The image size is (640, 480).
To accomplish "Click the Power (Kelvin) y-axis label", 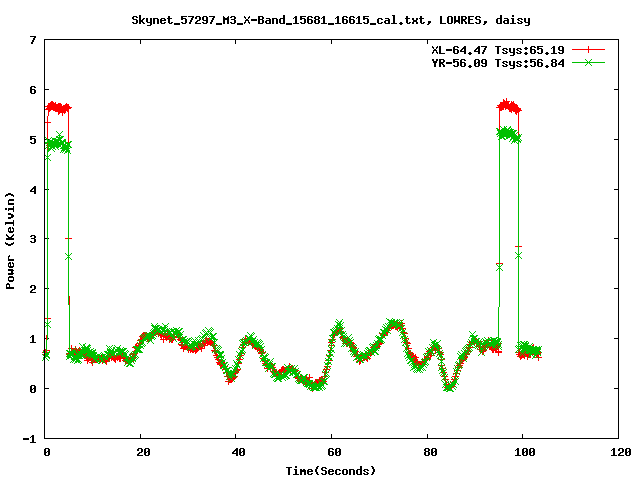I will click(x=10, y=241).
